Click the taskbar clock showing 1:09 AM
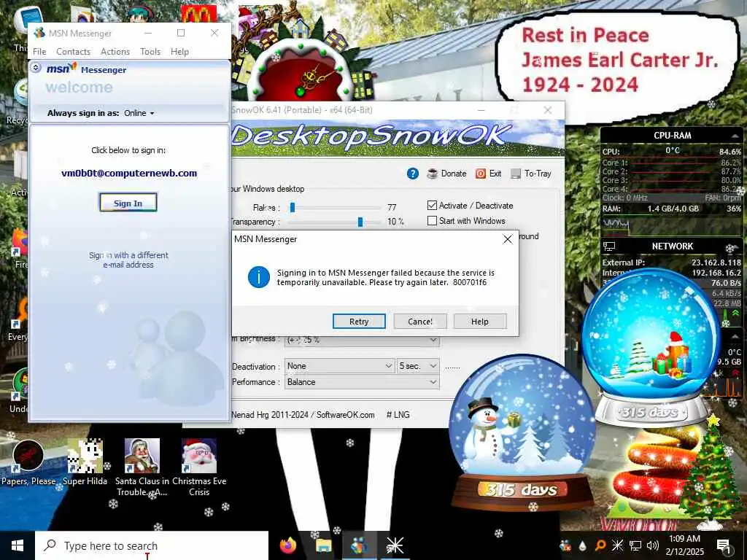The height and width of the screenshot is (560, 747). [x=684, y=545]
